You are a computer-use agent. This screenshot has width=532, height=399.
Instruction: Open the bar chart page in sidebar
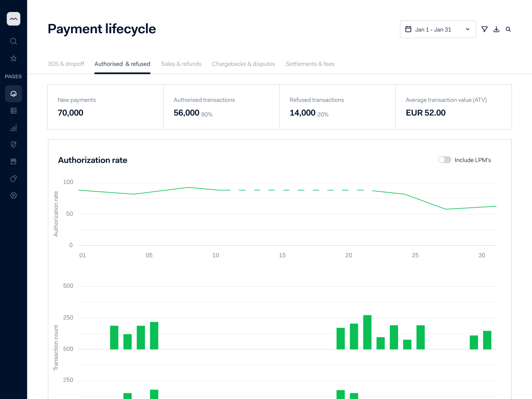[x=13, y=128]
